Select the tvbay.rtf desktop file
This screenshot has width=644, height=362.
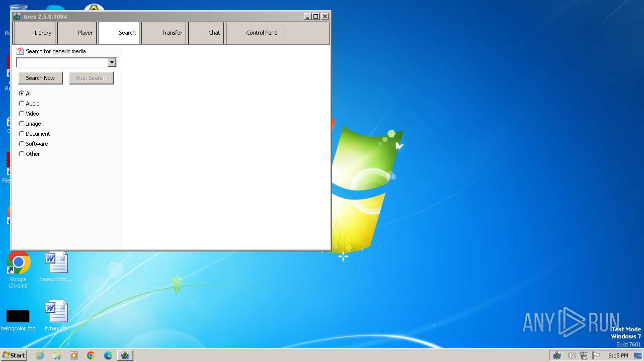coord(56,316)
